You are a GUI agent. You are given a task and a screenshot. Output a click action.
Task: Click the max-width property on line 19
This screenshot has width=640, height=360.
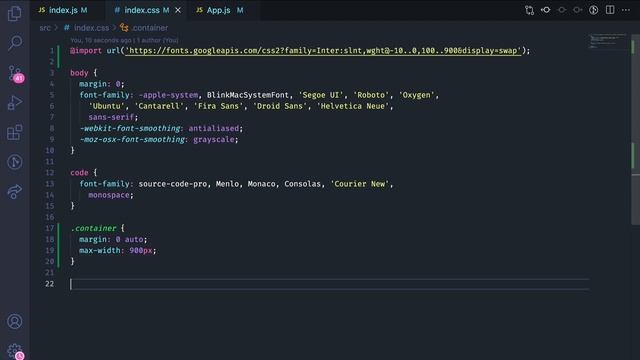tap(100, 250)
